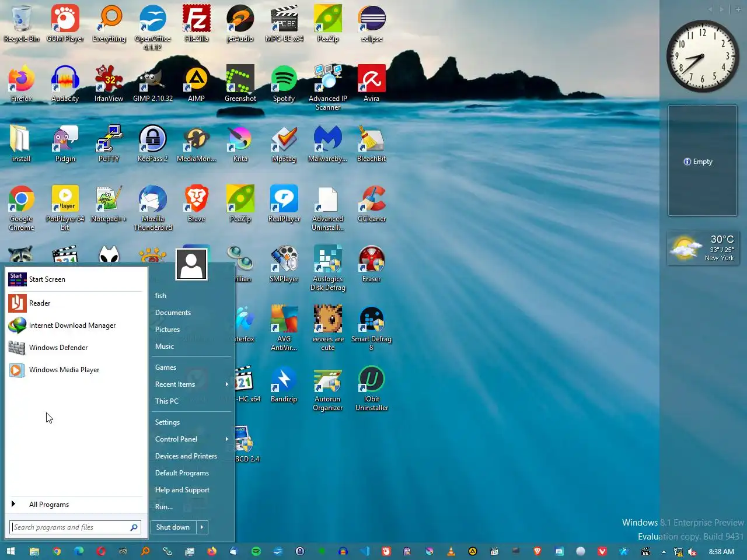
Task: Focus the 'Search programs and files' box
Action: [75, 527]
